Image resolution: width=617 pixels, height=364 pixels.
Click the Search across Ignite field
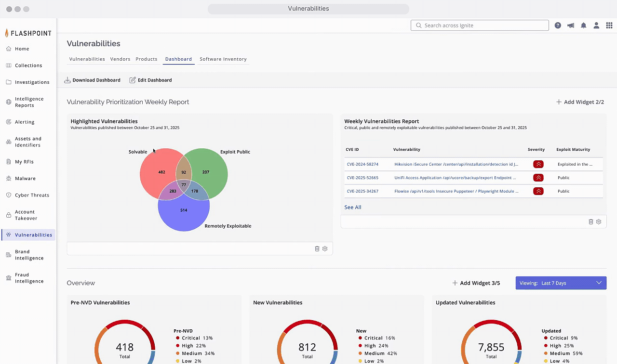tap(480, 26)
